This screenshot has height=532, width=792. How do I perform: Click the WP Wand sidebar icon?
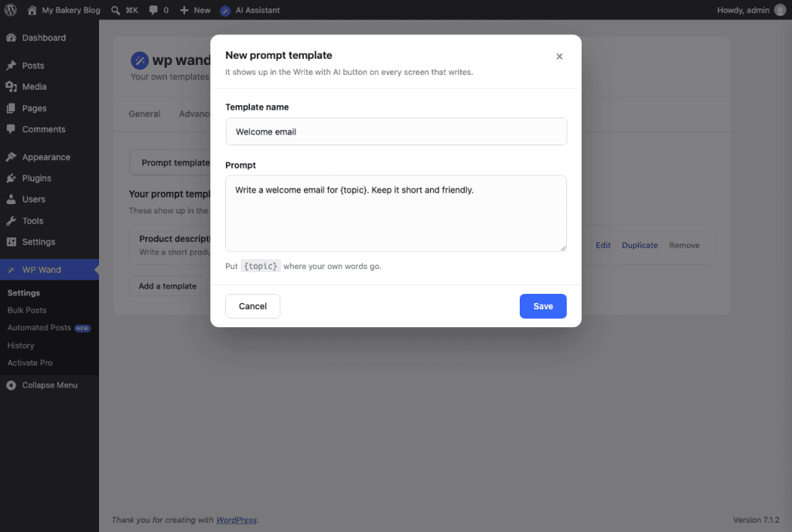11,270
